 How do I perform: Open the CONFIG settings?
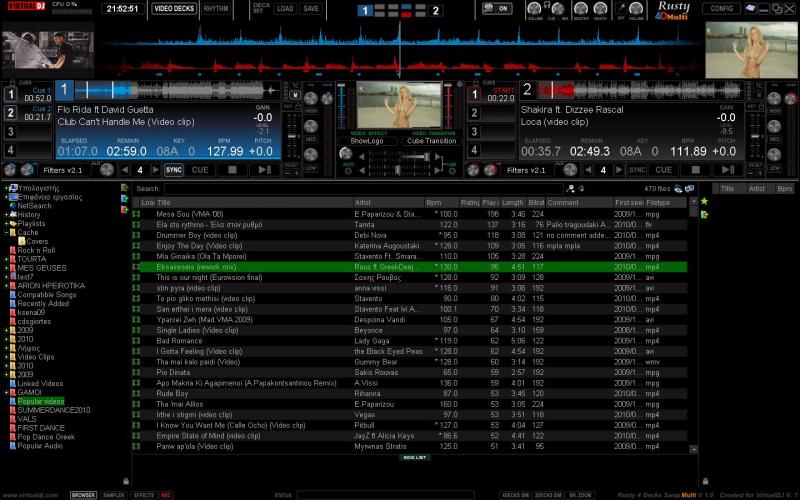721,9
